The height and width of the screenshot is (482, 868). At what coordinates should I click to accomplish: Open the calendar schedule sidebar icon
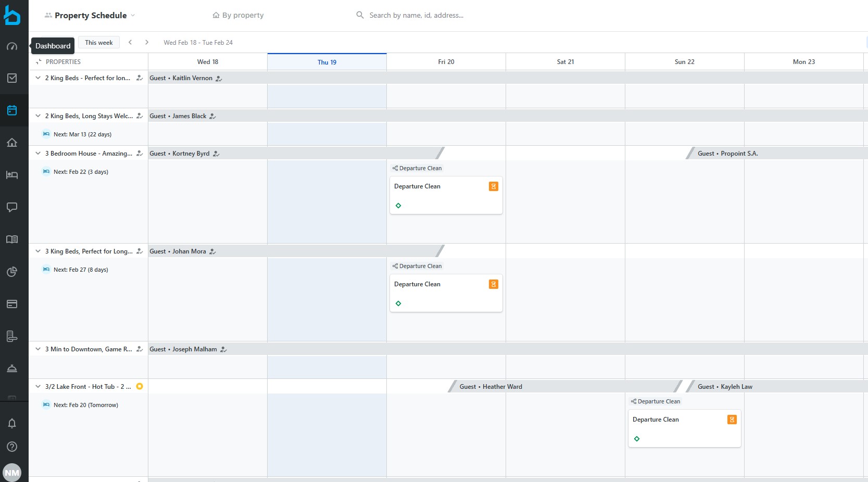(x=12, y=110)
